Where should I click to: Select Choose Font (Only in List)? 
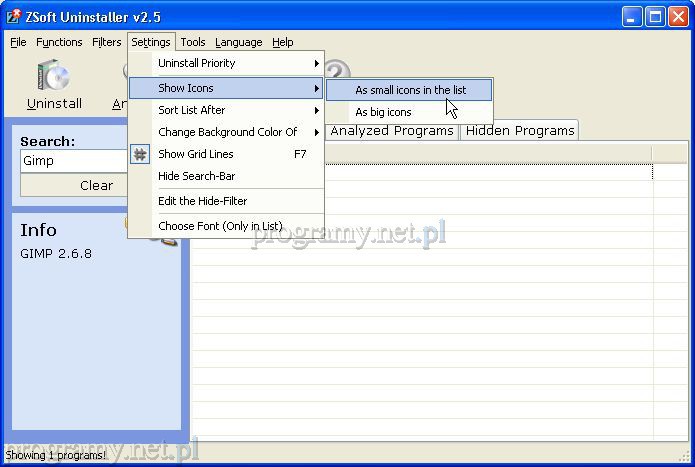click(x=220, y=226)
